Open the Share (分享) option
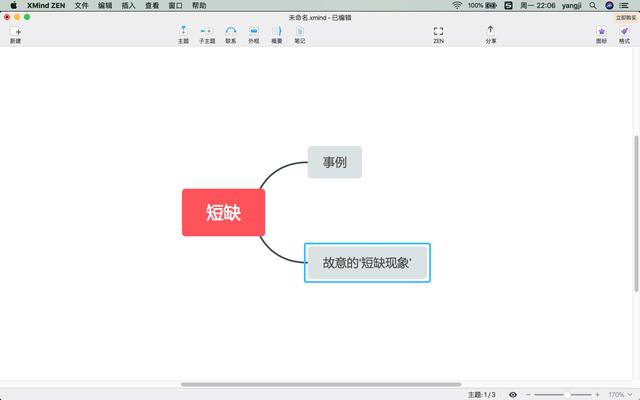This screenshot has width=640, height=400. point(491,35)
